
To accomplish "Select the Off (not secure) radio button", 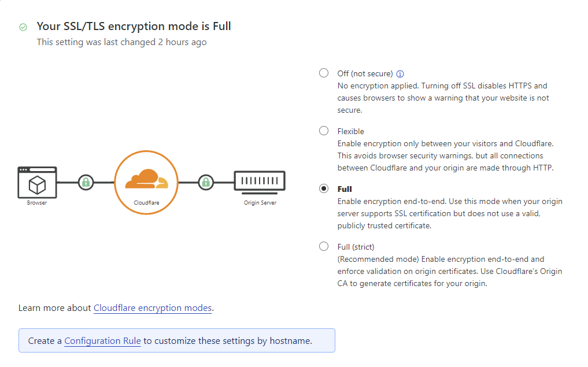I will [x=324, y=73].
